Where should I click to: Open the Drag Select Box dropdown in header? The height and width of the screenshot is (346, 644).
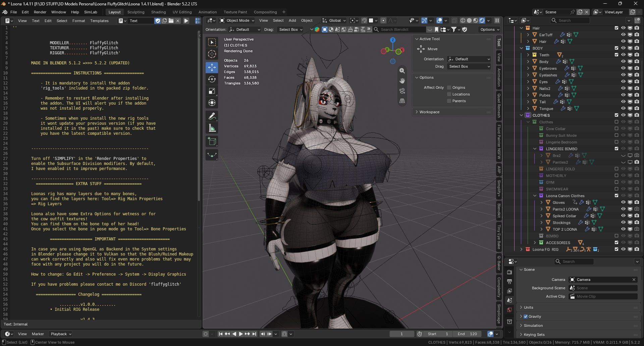(290, 30)
